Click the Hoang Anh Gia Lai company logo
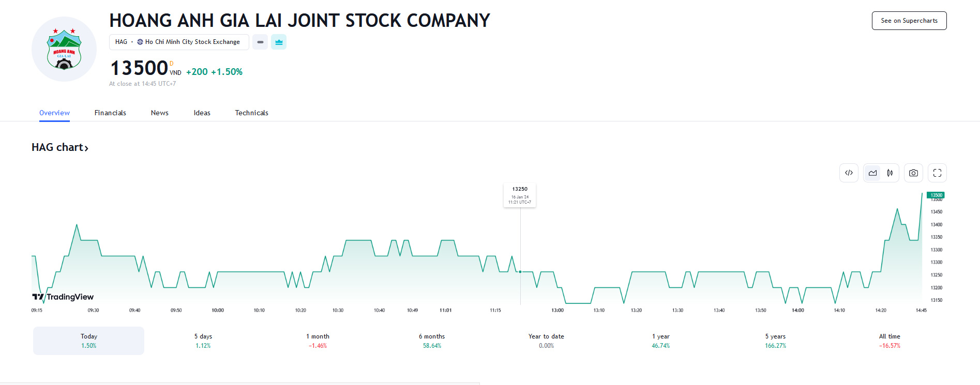This screenshot has width=980, height=385. pyautogui.click(x=64, y=49)
